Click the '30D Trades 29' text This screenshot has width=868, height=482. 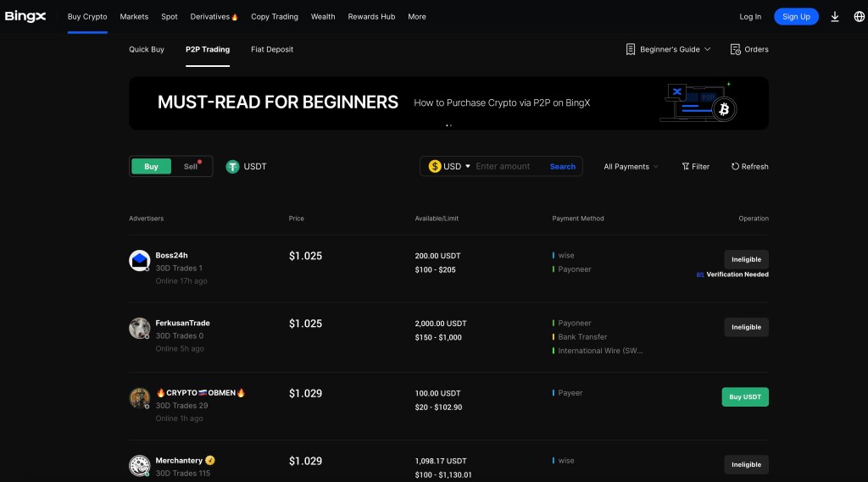[181, 405]
